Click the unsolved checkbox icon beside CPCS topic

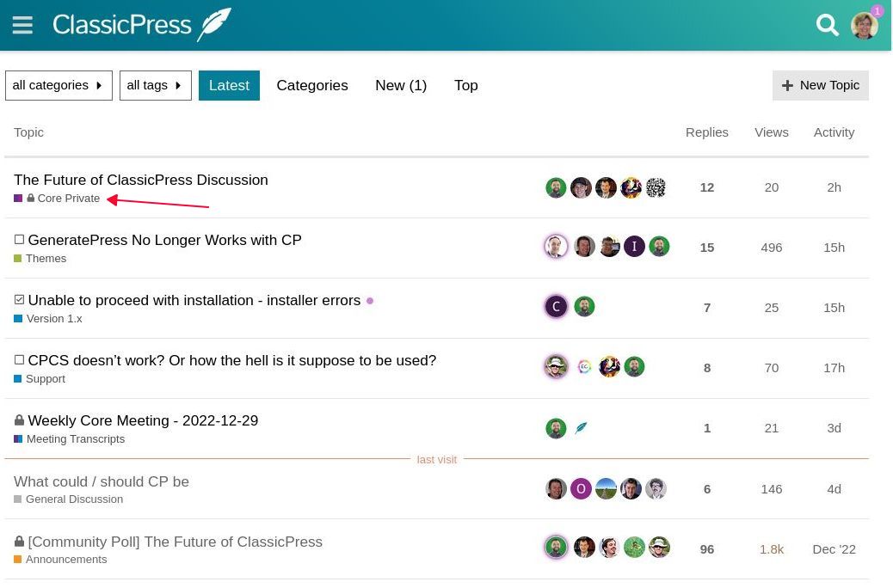(x=19, y=359)
